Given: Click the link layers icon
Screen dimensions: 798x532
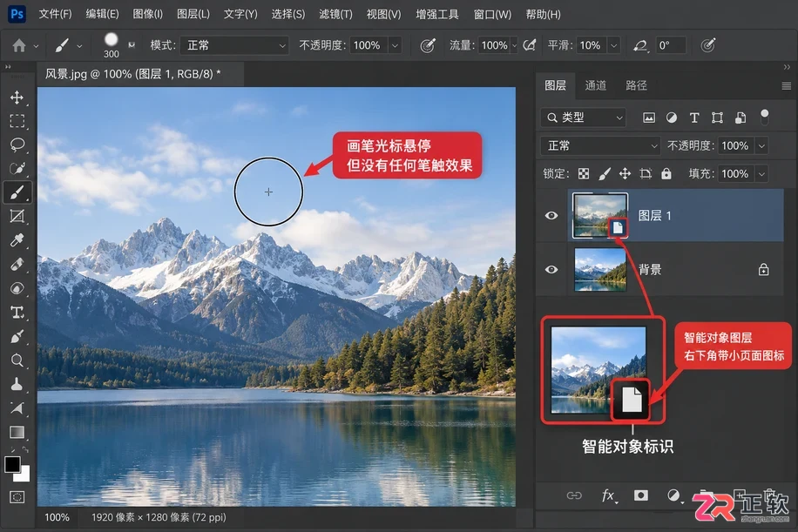Looking at the screenshot, I should coord(574,495).
